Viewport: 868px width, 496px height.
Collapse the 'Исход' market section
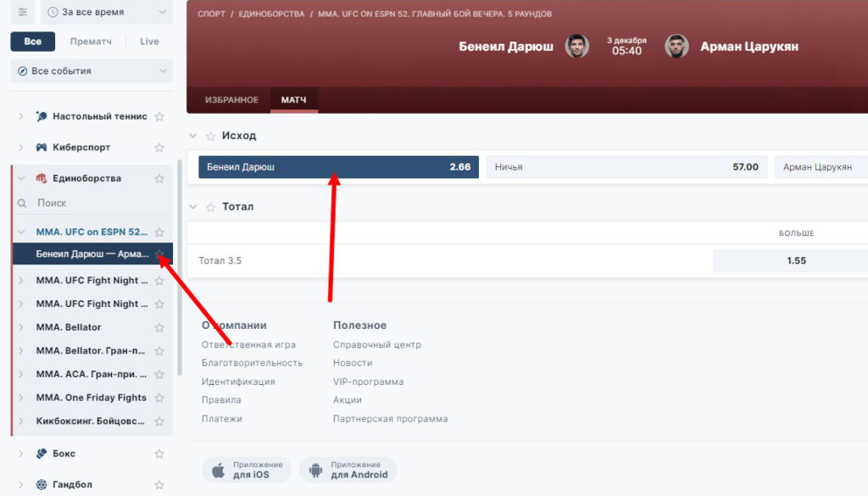click(192, 136)
